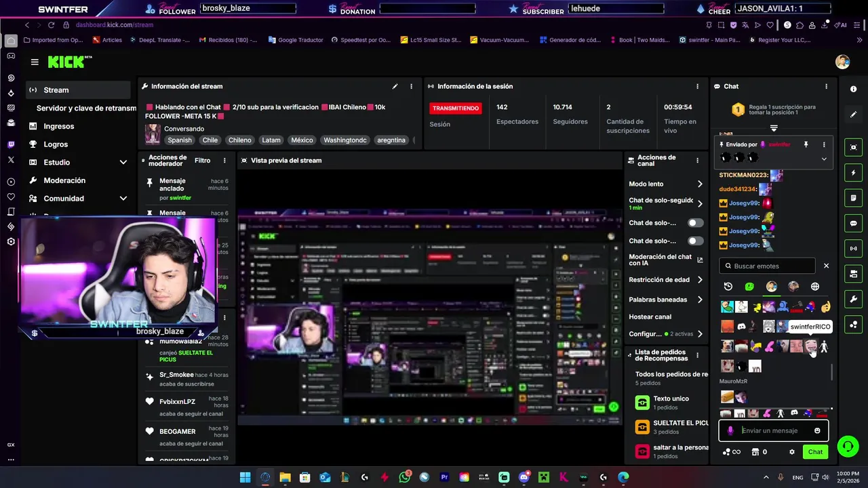Open Modo lento submenu
Image resolution: width=868 pixels, height=488 pixels.
tap(666, 184)
